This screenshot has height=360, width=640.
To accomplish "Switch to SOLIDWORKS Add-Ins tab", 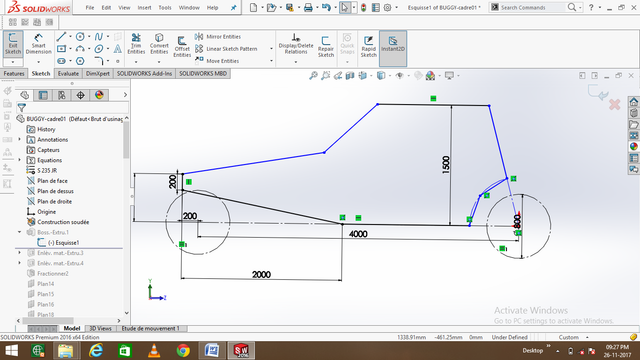I will click(144, 73).
